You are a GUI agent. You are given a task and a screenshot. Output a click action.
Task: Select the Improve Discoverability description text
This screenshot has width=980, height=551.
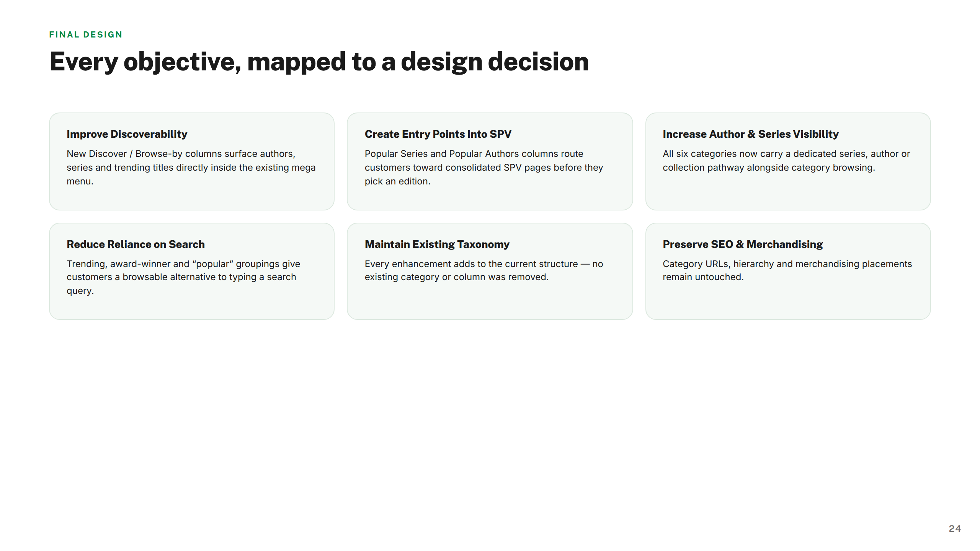(191, 167)
